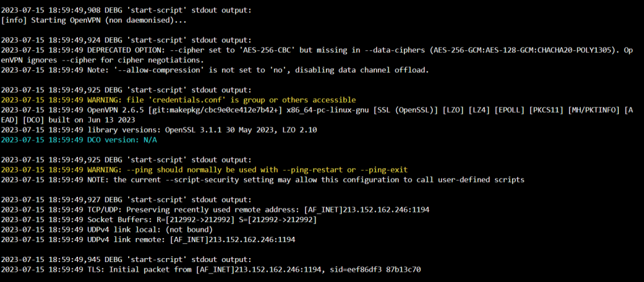This screenshot has height=282, width=644.
Task: Click the OpenVPN 2.6.5 build info line
Action: pyautogui.click(x=321, y=110)
